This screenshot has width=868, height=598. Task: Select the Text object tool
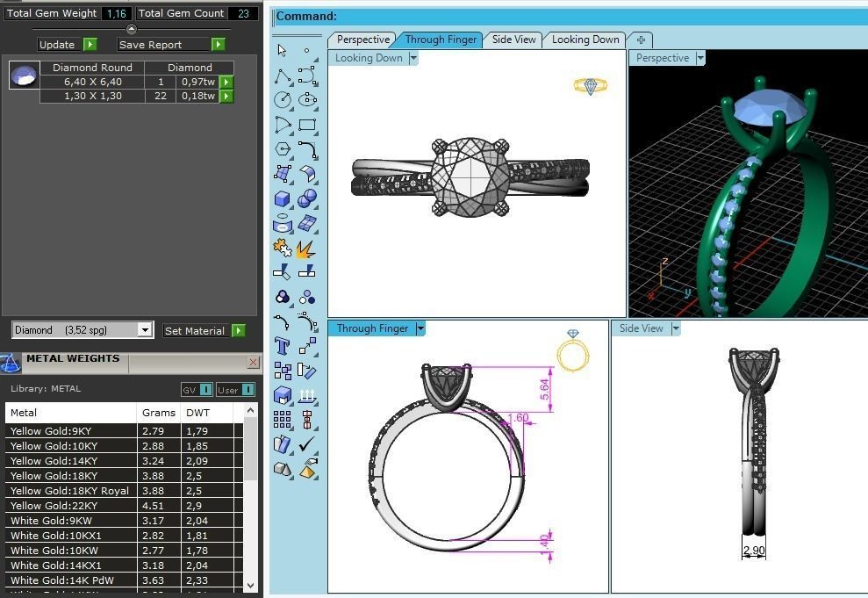point(283,346)
